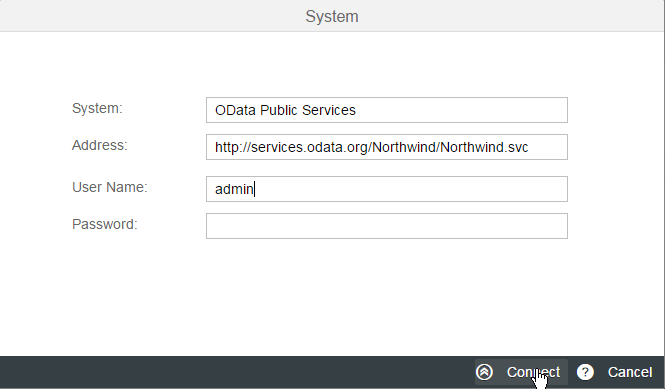Click the "User Name:" field label
This screenshot has width=665, height=389.
110,187
